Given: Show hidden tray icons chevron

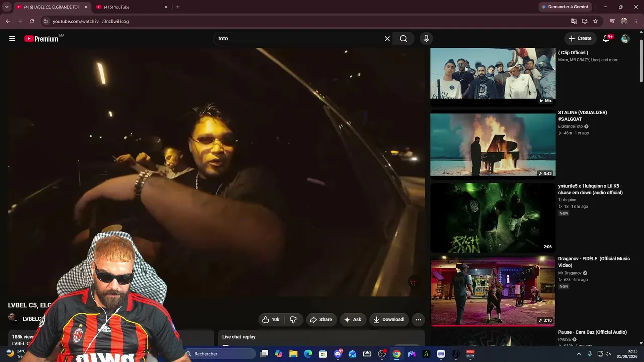Looking at the screenshot, I should pos(579,354).
